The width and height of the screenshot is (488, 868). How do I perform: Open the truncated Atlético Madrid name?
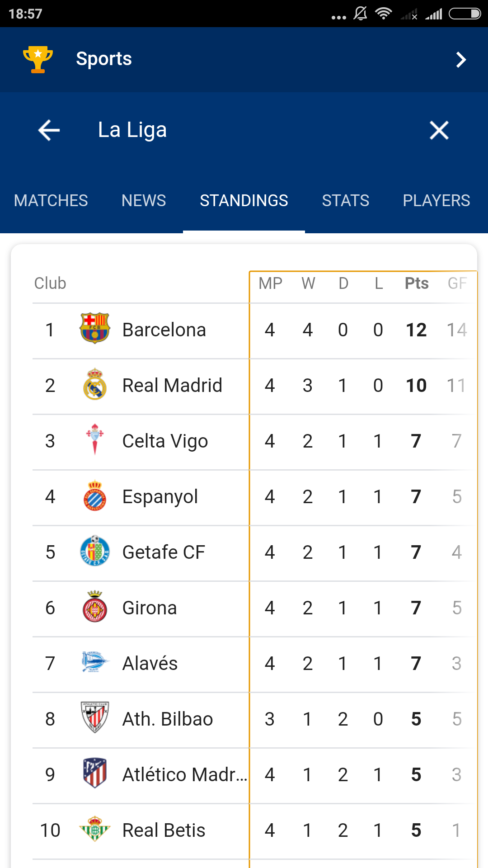coord(185,774)
